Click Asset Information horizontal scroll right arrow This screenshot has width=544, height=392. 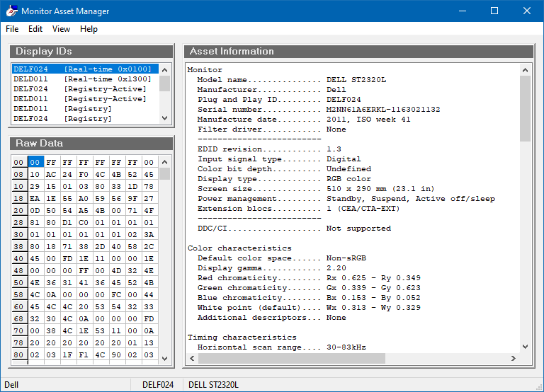pos(514,358)
